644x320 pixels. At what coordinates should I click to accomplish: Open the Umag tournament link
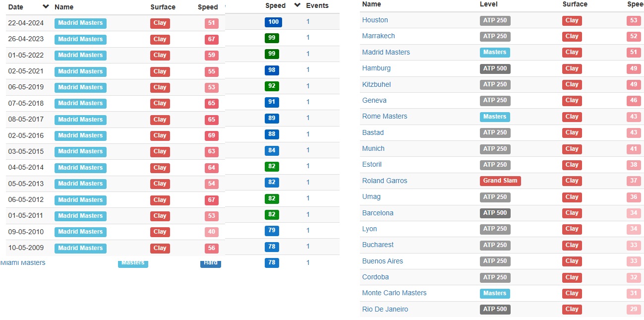coord(371,196)
